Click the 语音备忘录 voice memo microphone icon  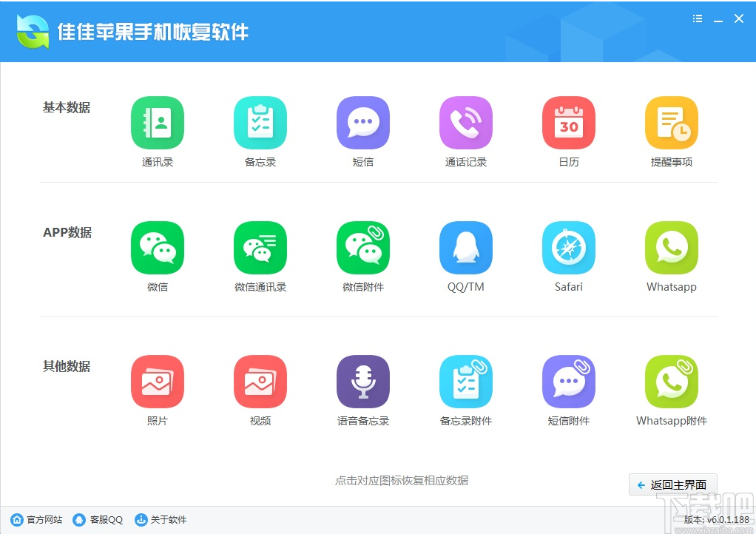[x=363, y=382]
